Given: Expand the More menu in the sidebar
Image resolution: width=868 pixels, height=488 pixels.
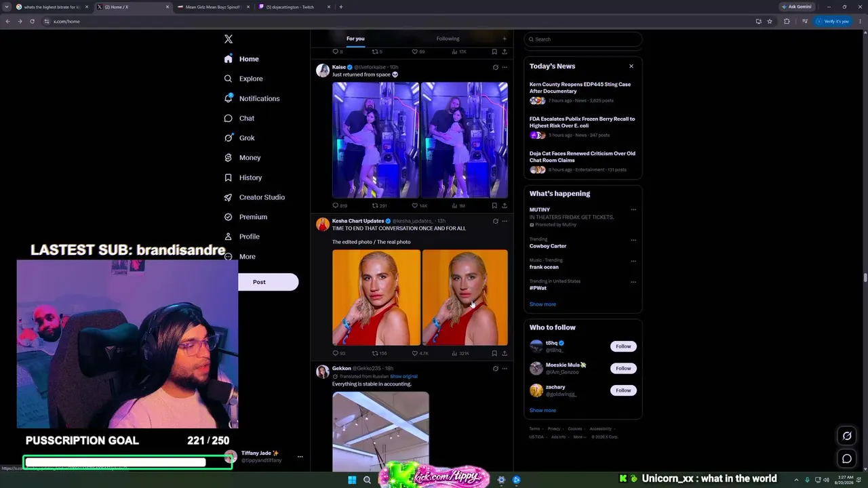Looking at the screenshot, I should (x=239, y=256).
